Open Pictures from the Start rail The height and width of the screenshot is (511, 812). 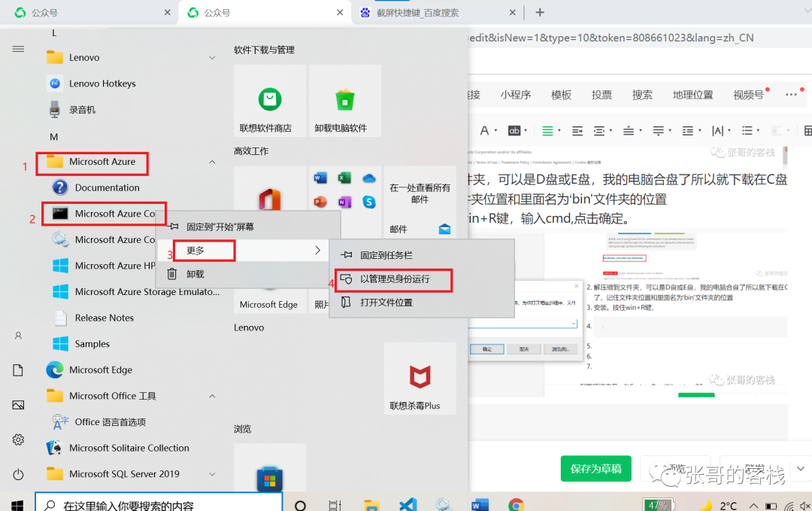coord(18,405)
